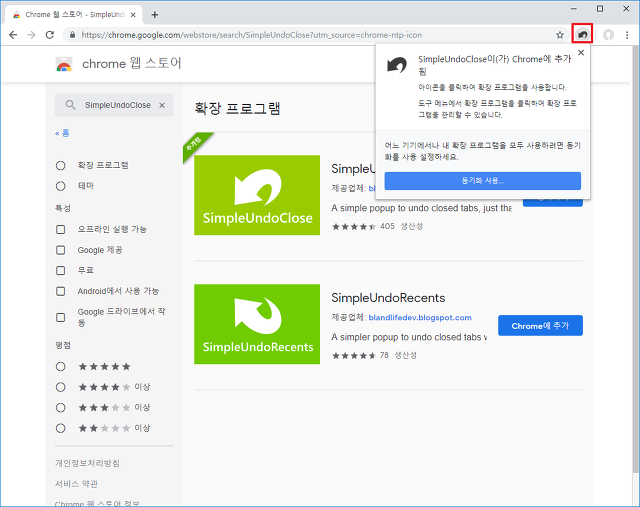Click the SimpleUndoClose star rating
The image size is (640, 507).
click(x=353, y=227)
